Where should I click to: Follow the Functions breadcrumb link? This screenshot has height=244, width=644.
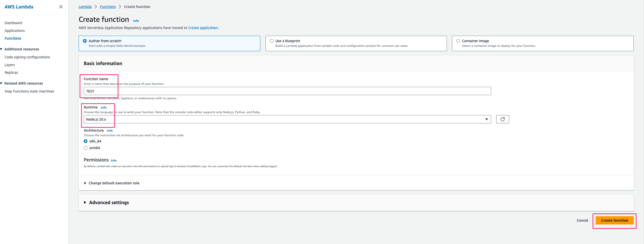coord(108,7)
